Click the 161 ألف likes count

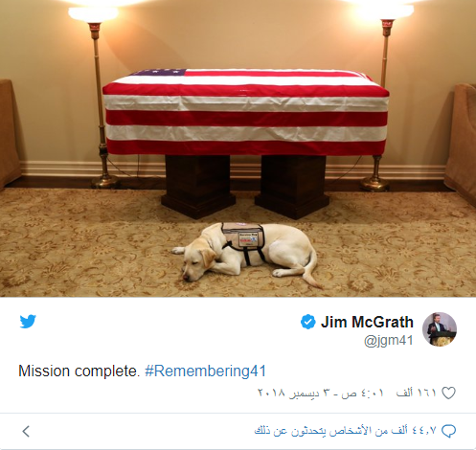pyautogui.click(x=416, y=393)
